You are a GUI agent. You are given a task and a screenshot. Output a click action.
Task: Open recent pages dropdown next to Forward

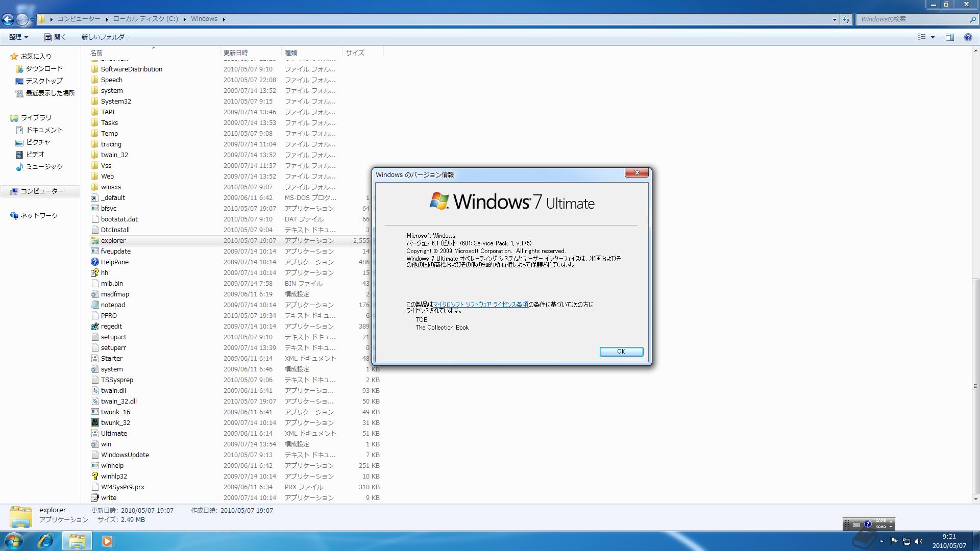[x=32, y=19]
